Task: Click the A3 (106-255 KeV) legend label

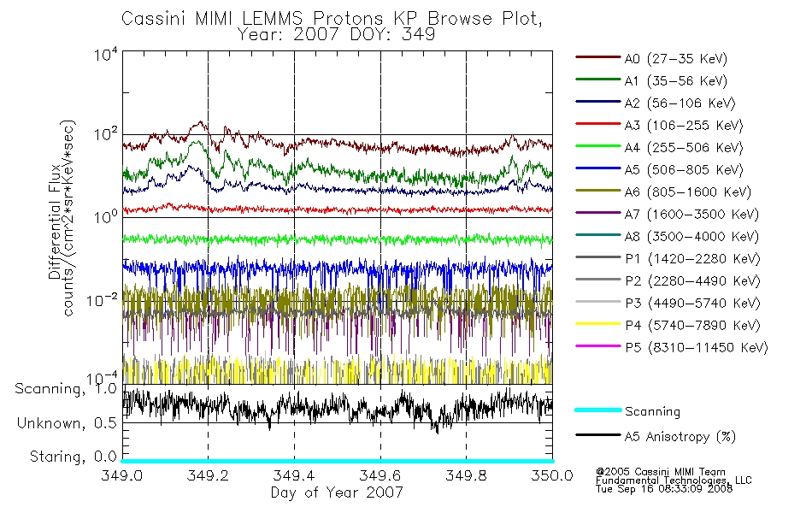Action: (x=684, y=126)
